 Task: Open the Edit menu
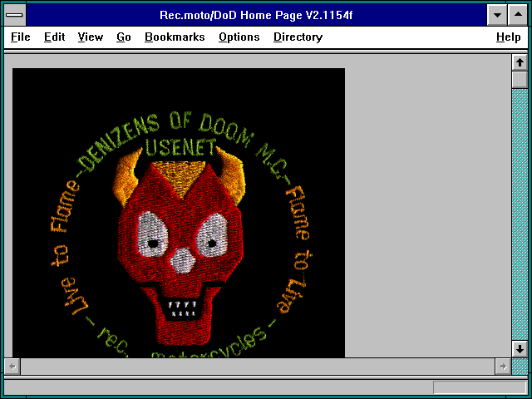pyautogui.click(x=54, y=37)
